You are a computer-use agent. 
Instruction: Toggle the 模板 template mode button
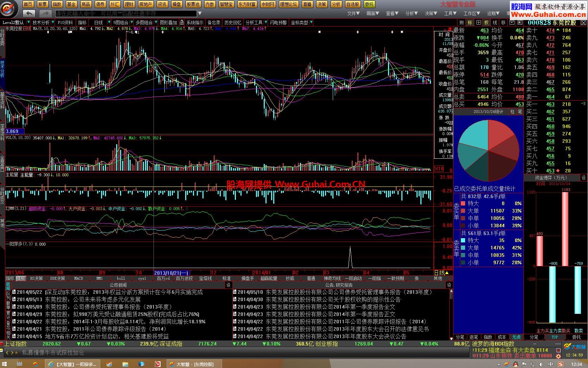21,278
